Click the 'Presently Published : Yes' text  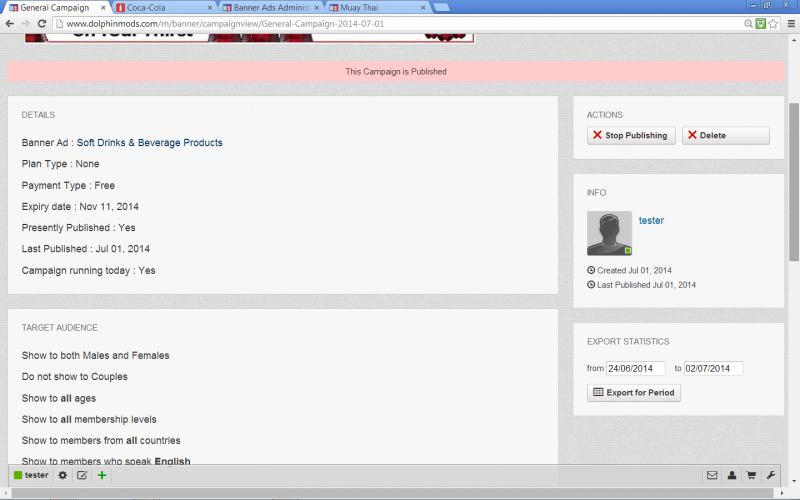click(x=79, y=228)
